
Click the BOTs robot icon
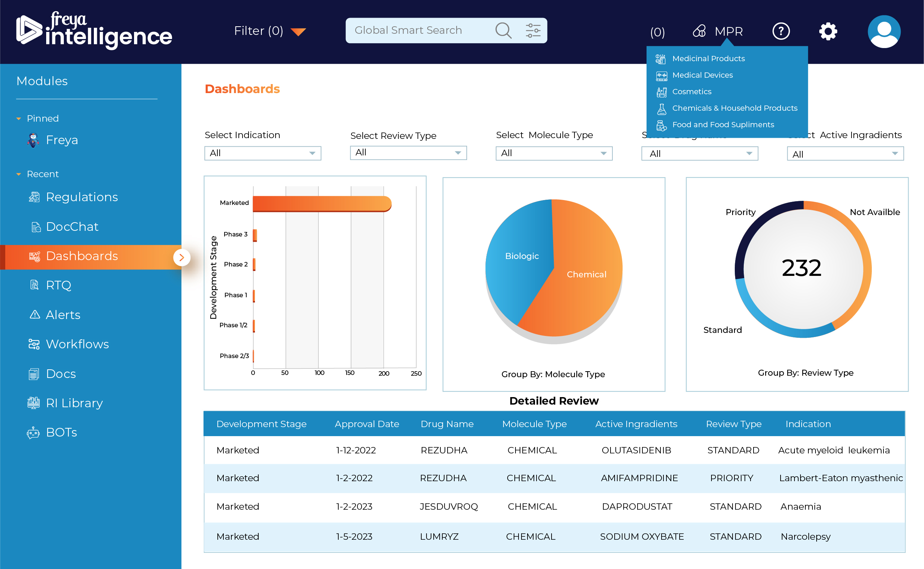[x=33, y=432]
